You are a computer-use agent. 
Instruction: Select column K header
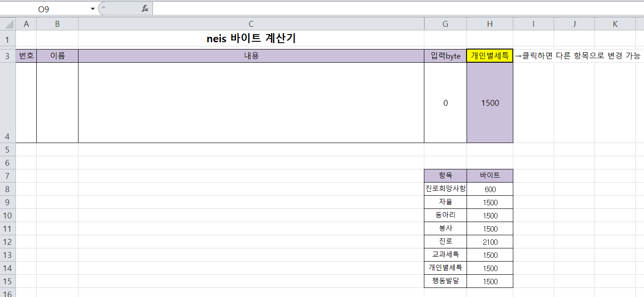(615, 24)
